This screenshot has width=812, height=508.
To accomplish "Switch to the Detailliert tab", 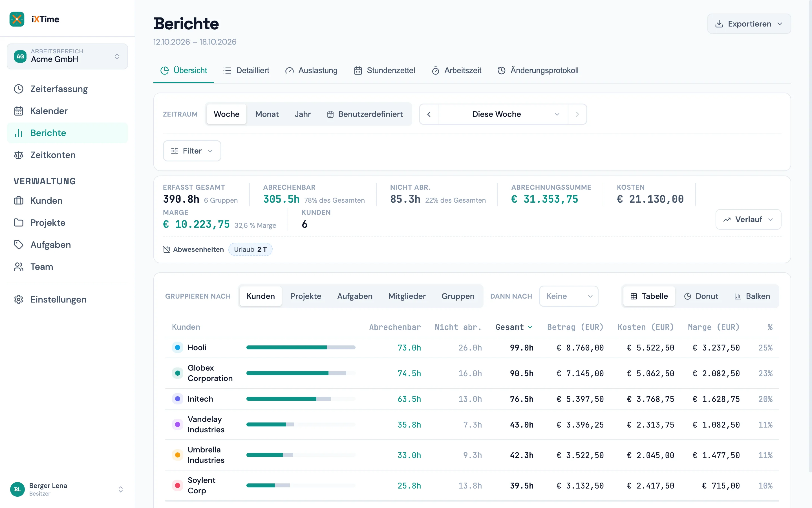I will point(246,71).
